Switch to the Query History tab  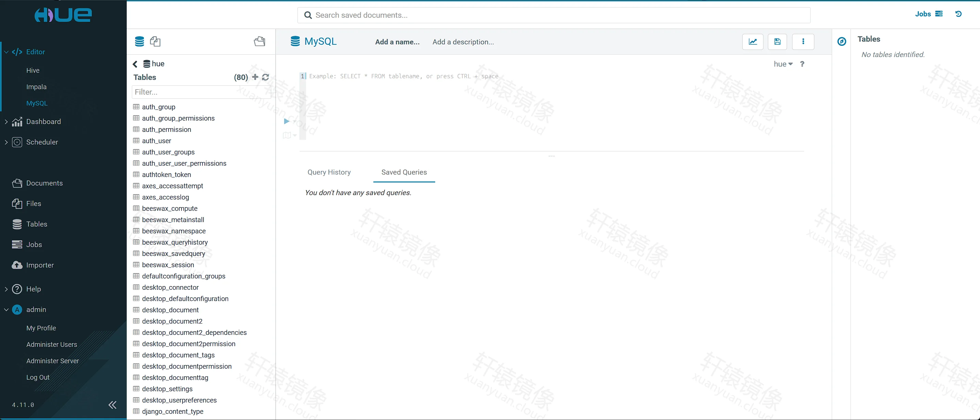pyautogui.click(x=329, y=172)
